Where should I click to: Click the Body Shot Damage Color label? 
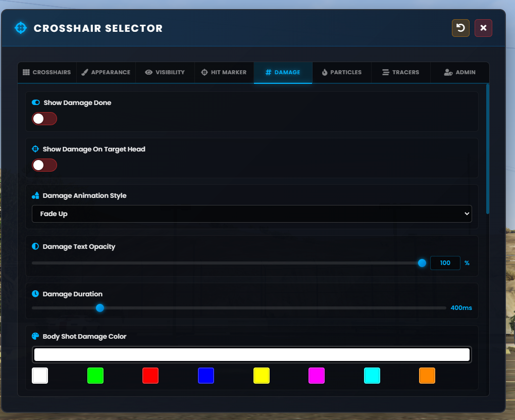[84, 336]
